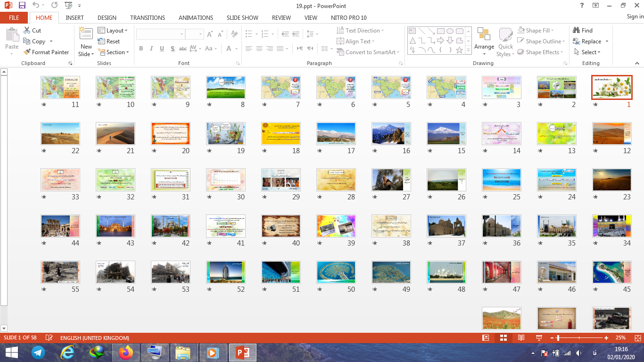The width and height of the screenshot is (644, 362).
Task: Switch to the ANIMATIONS tab
Action: (x=196, y=17)
